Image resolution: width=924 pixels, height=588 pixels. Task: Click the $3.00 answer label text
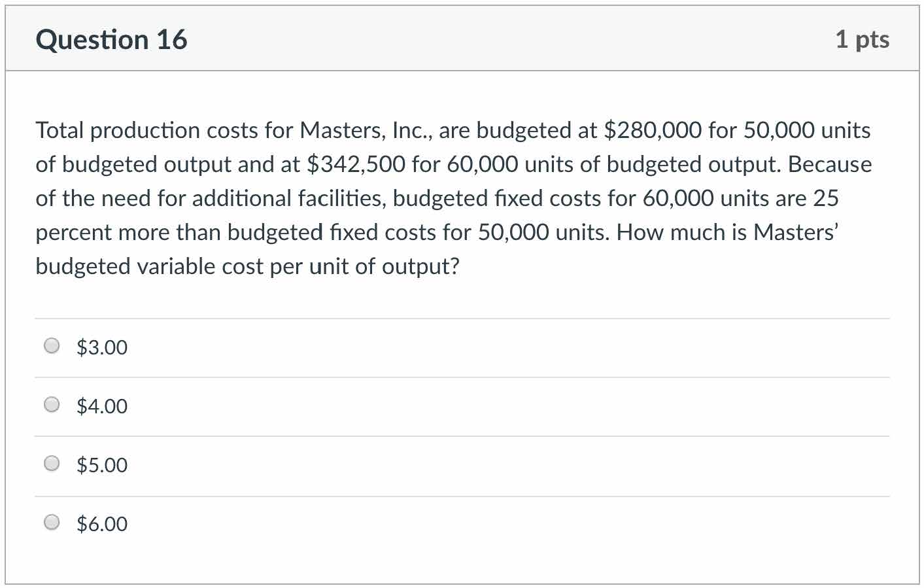click(102, 347)
